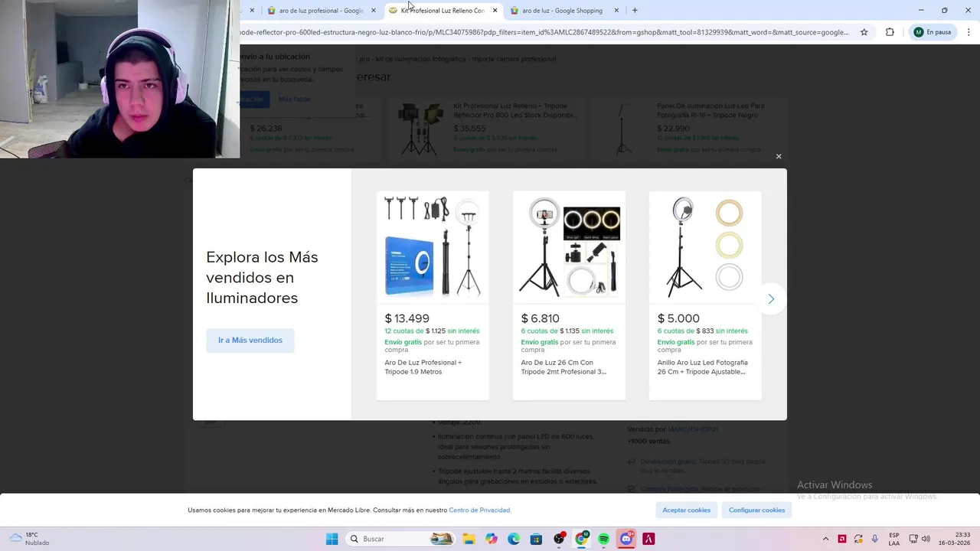
Task: Open Discord from the taskbar
Action: coord(626,539)
